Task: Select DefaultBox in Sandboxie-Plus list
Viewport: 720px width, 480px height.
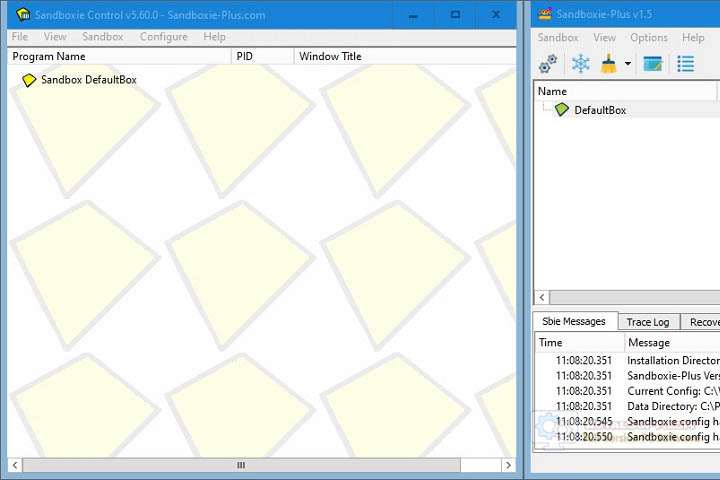Action: coord(600,110)
